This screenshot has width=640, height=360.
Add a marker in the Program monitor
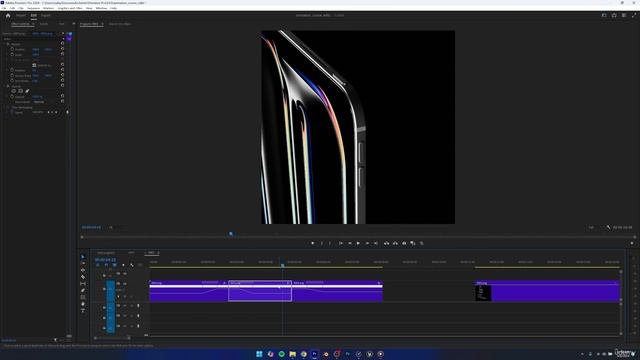(x=313, y=243)
